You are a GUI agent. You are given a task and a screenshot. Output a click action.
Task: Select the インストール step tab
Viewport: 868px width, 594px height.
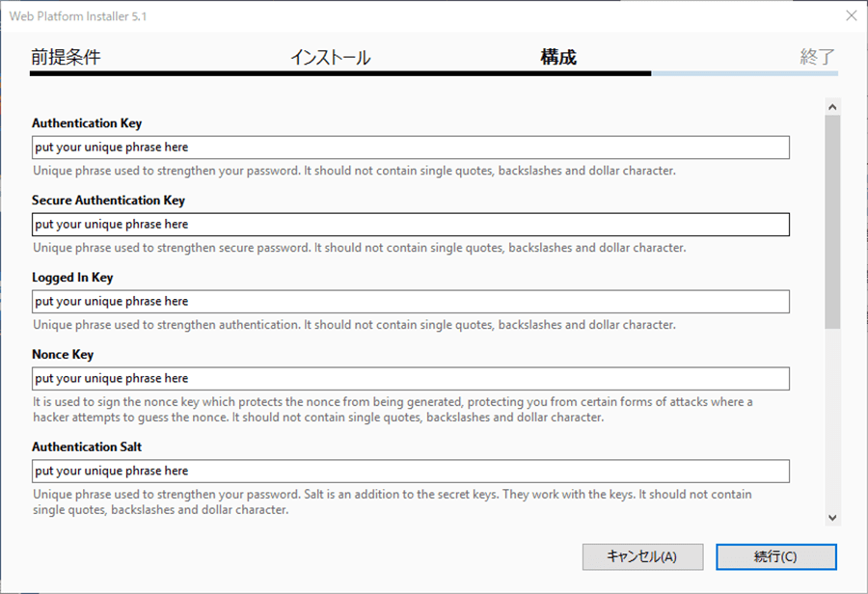331,57
